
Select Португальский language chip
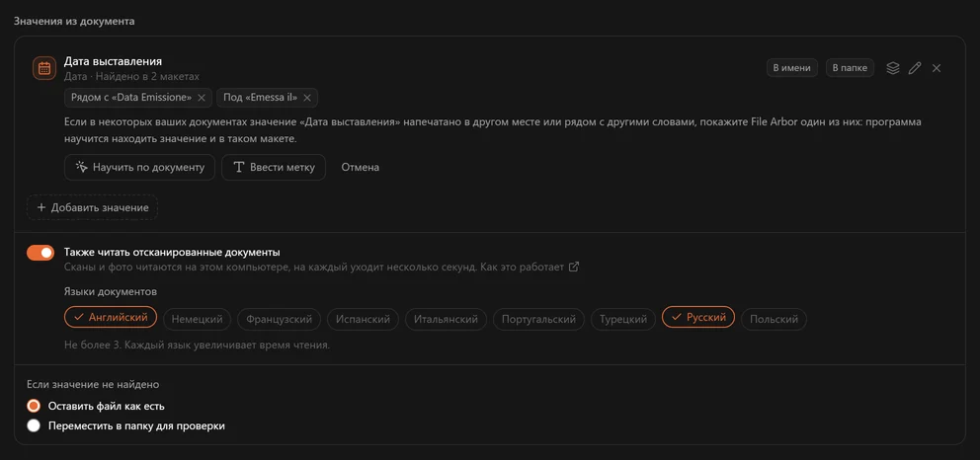click(538, 319)
